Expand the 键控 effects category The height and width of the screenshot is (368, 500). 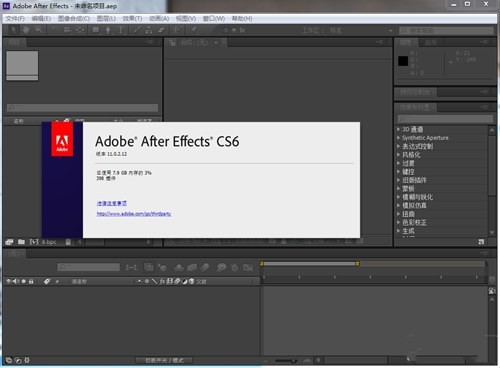(399, 171)
